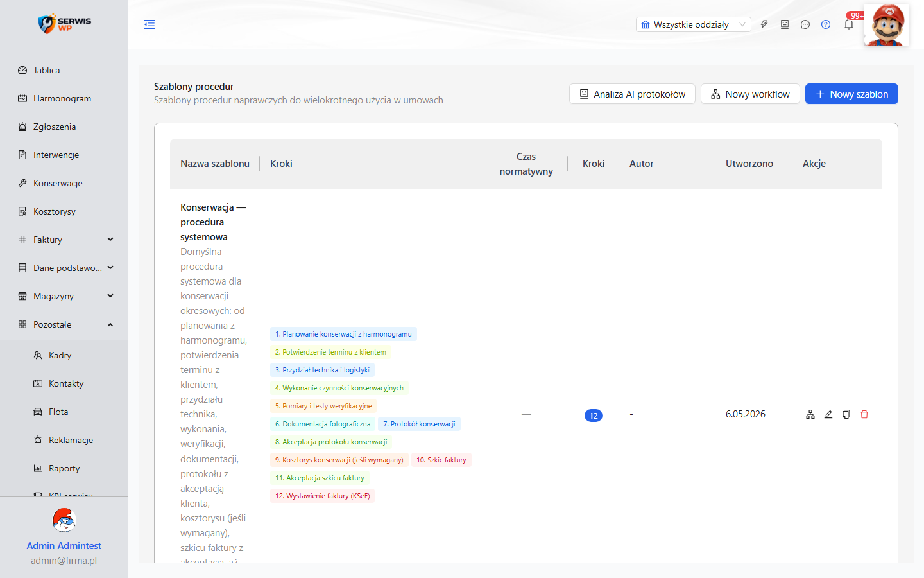Open the Wszystkie oddziały branch dropdown
Image resolution: width=924 pixels, height=578 pixels.
pyautogui.click(x=693, y=24)
